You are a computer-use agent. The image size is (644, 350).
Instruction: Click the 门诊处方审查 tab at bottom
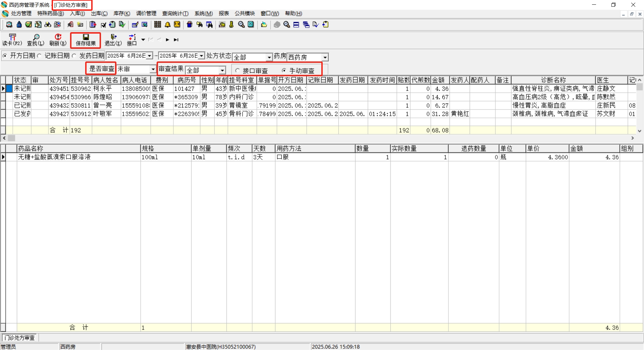[x=20, y=338]
